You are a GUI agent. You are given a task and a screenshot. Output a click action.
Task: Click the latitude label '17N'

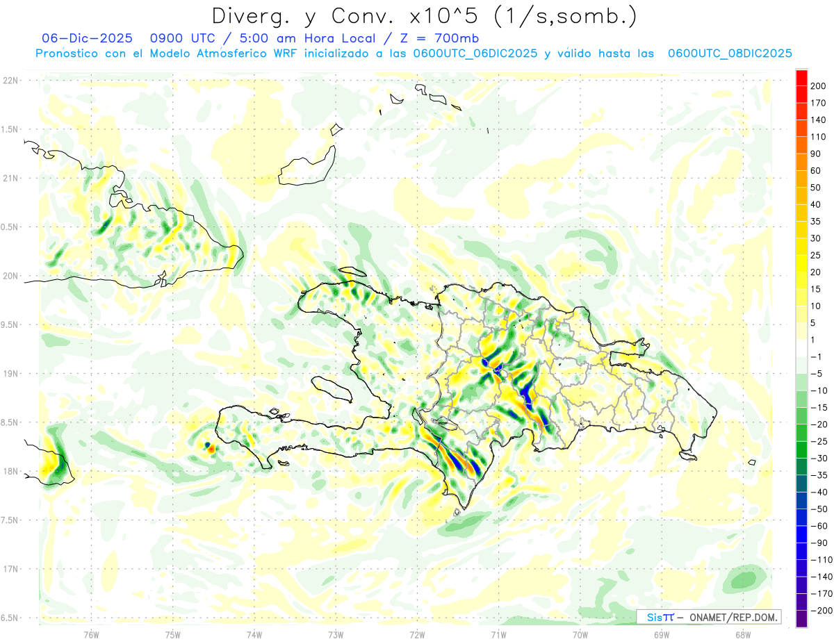click(x=10, y=569)
